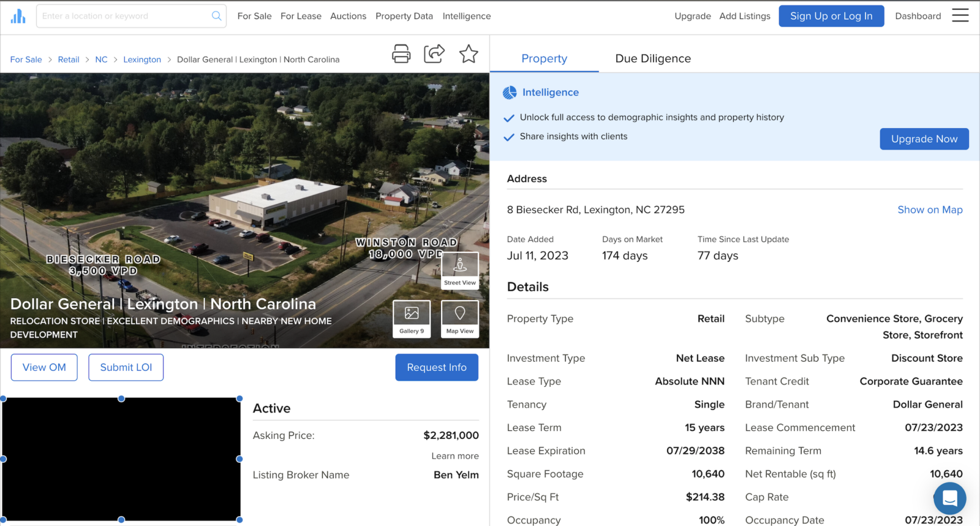Open the Property Data menu
The image size is (980, 526).
[404, 16]
